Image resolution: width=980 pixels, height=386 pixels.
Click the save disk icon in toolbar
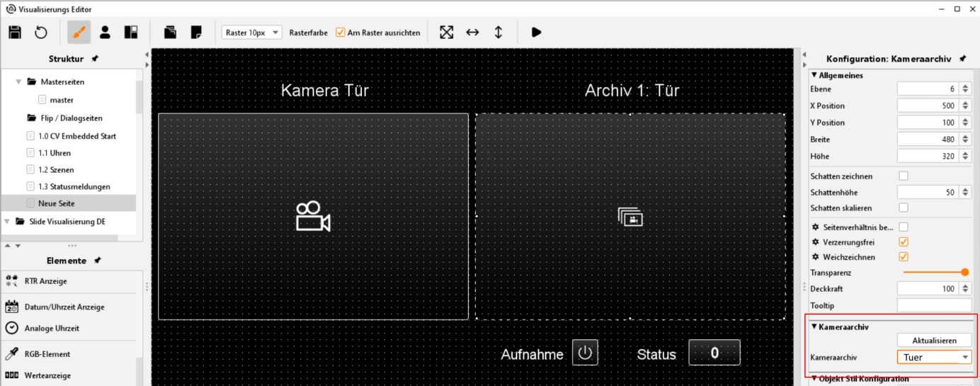[15, 33]
